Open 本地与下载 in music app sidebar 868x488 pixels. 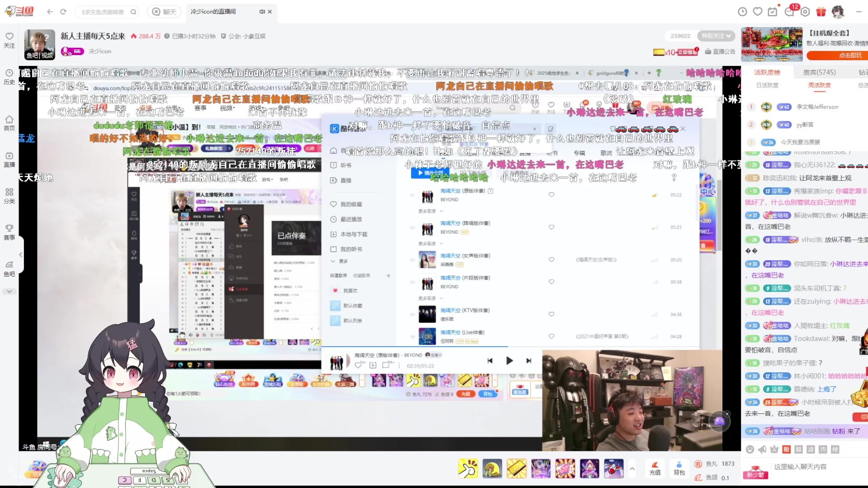click(349, 234)
